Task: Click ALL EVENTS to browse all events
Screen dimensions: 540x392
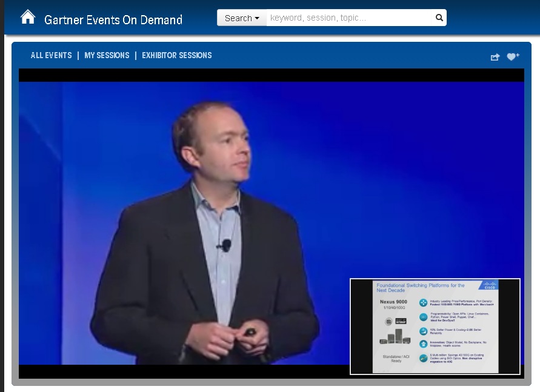Action: (51, 55)
